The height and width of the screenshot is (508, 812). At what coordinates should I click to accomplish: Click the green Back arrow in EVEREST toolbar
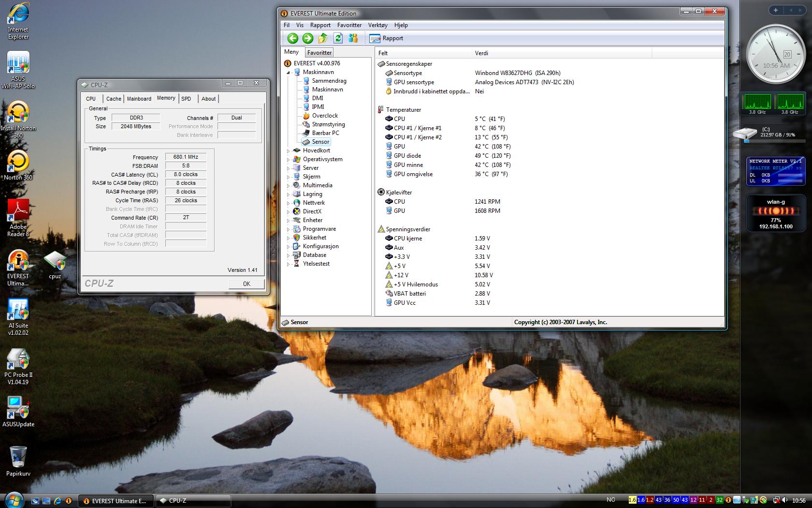[x=292, y=38]
